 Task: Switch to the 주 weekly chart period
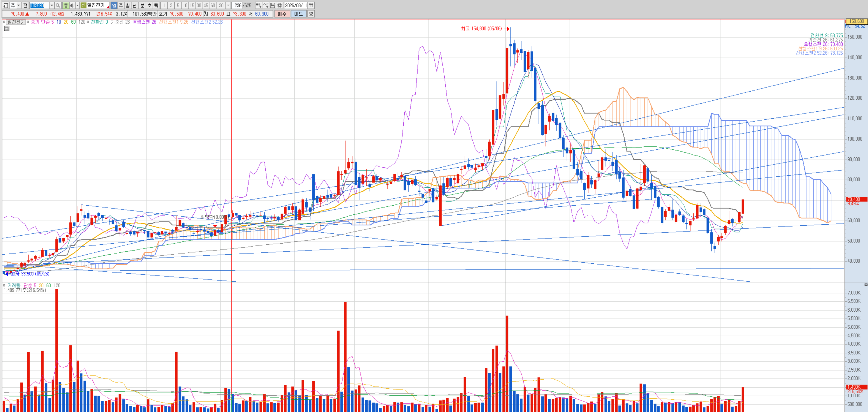pyautogui.click(x=121, y=5)
